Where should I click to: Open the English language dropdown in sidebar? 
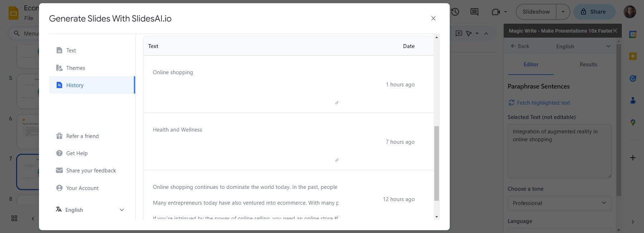coord(583,46)
